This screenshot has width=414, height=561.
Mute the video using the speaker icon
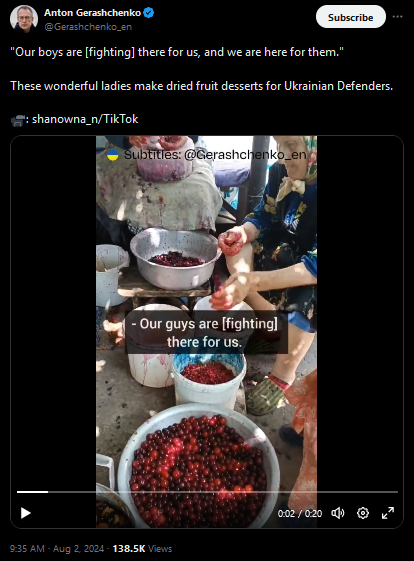tap(337, 513)
